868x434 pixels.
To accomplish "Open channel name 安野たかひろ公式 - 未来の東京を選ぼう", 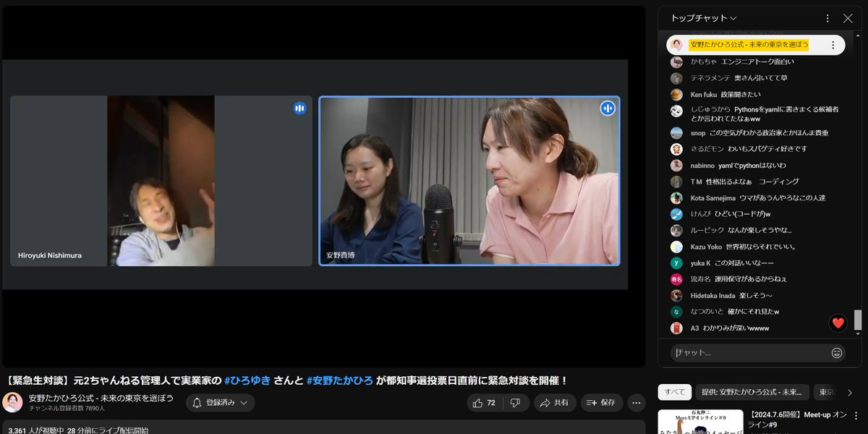I will coord(101,398).
